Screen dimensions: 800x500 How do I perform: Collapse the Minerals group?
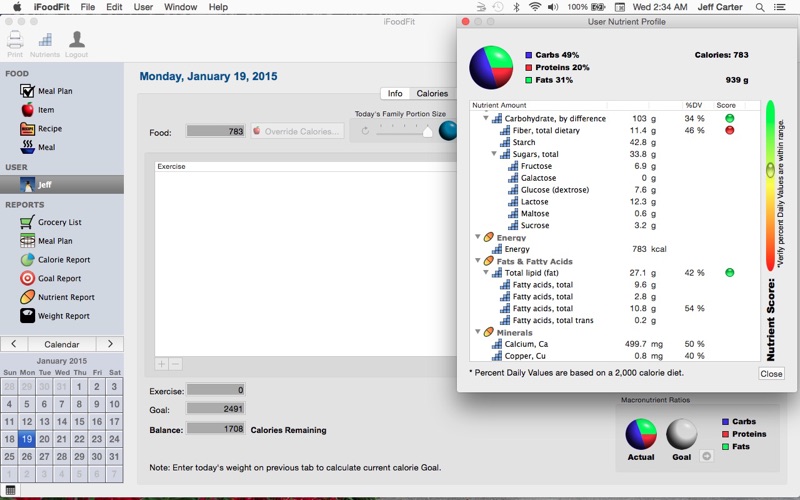(478, 332)
